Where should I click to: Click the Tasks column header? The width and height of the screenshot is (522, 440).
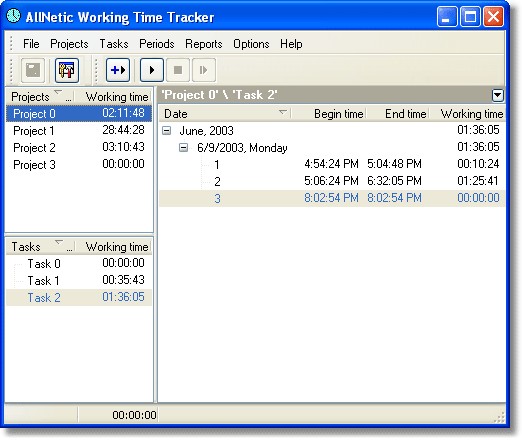click(40, 247)
